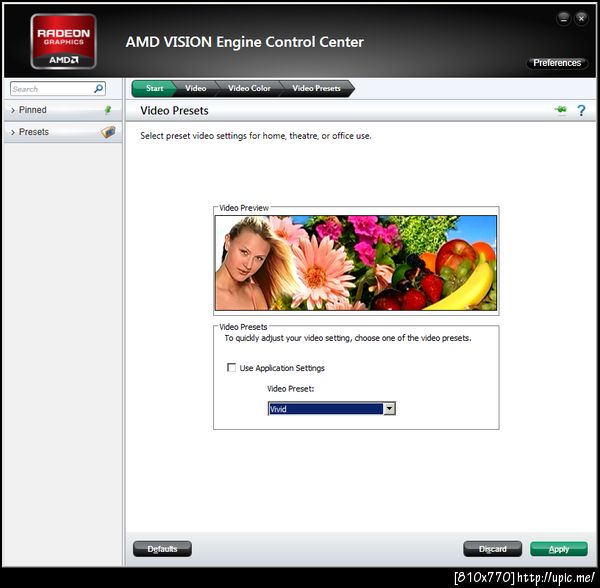The image size is (600, 588).
Task: Click the 'Video Presets' page heading
Action: coord(174,111)
